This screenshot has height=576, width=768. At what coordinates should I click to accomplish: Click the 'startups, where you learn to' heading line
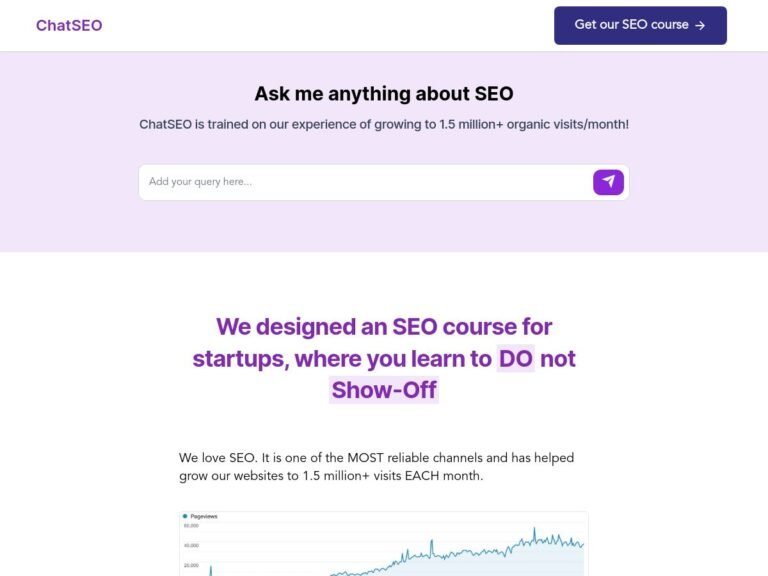click(343, 358)
